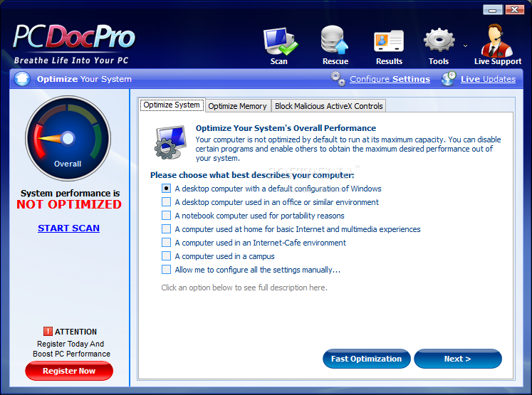Viewport: 532px width, 395px height.
Task: Select configure all settings manually option
Action: [x=251, y=270]
